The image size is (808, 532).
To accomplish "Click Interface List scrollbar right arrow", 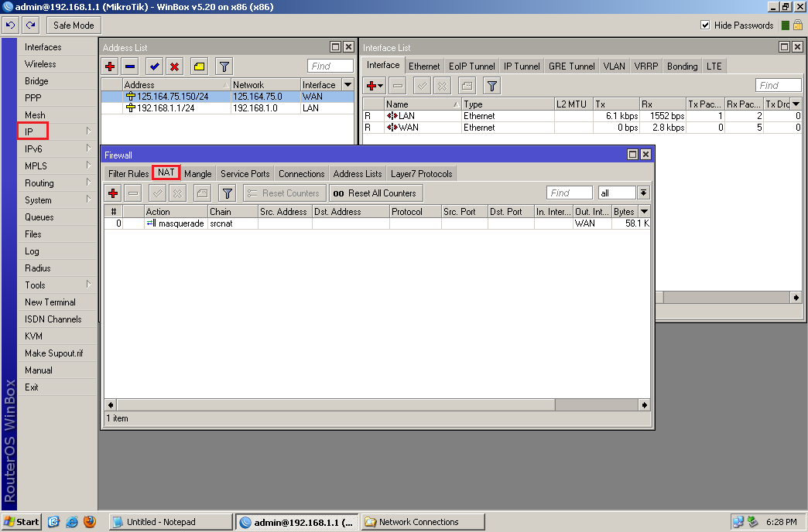I will (796, 298).
